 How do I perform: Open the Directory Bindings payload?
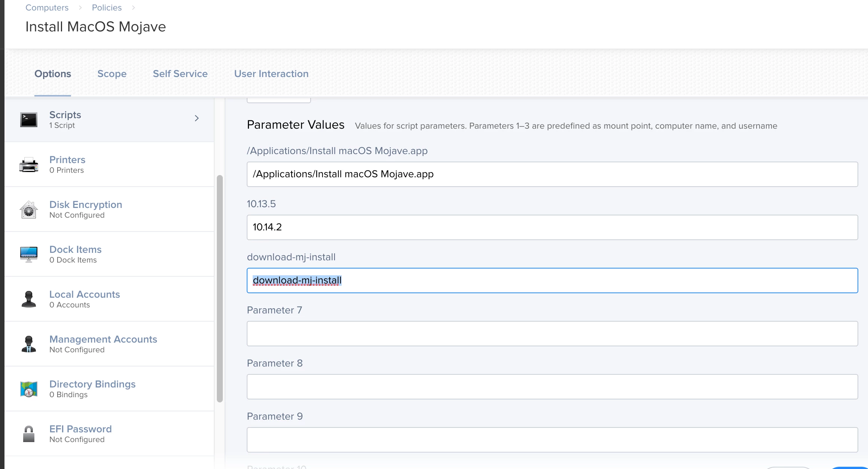click(x=110, y=389)
